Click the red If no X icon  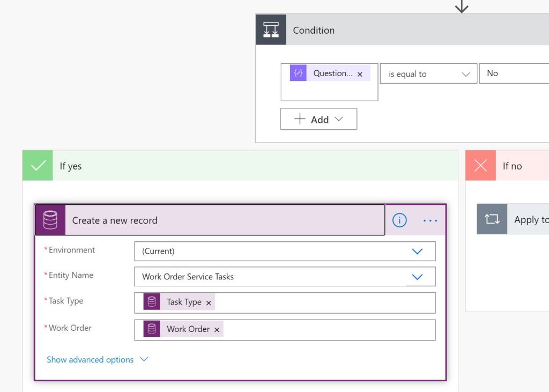[x=481, y=166]
